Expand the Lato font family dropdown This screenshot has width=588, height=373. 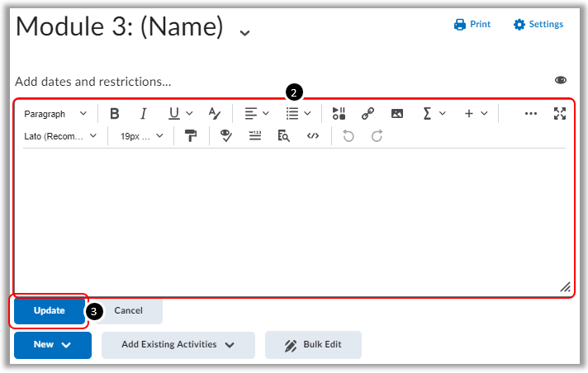[x=60, y=136]
